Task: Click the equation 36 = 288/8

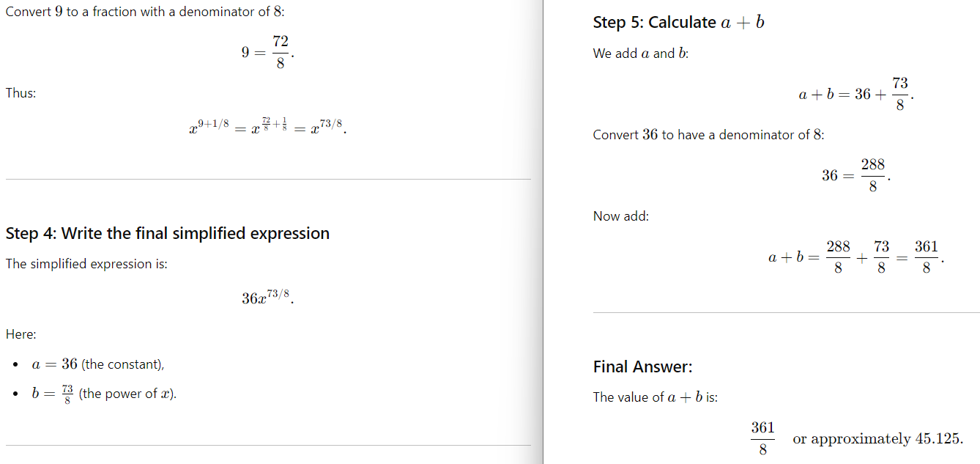Action: tap(855, 175)
